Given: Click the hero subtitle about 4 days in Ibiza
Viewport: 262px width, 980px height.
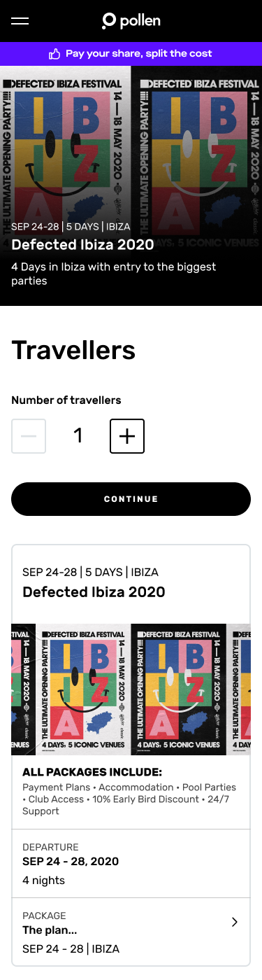Looking at the screenshot, I should pyautogui.click(x=114, y=274).
